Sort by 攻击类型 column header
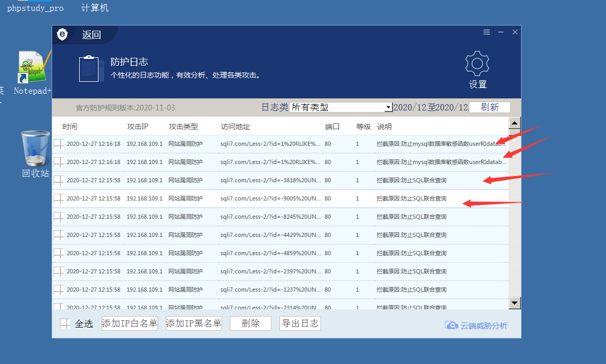Image resolution: width=606 pixels, height=364 pixels. pyautogui.click(x=183, y=127)
